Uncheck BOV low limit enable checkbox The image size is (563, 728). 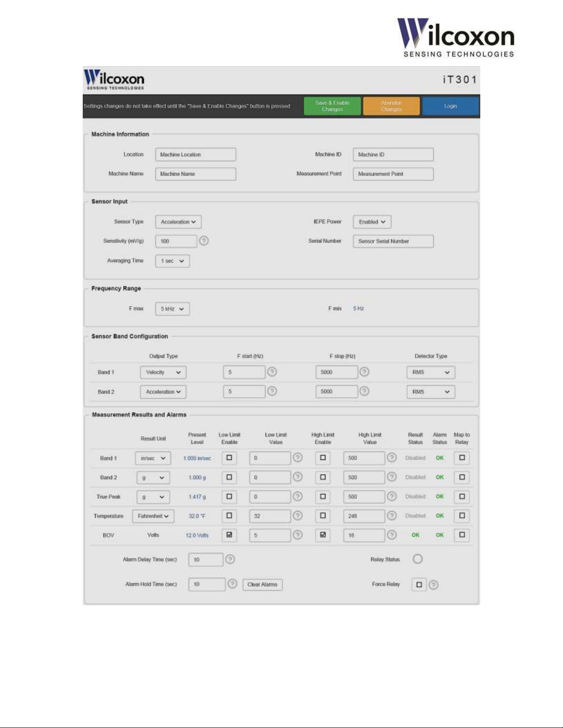click(229, 535)
